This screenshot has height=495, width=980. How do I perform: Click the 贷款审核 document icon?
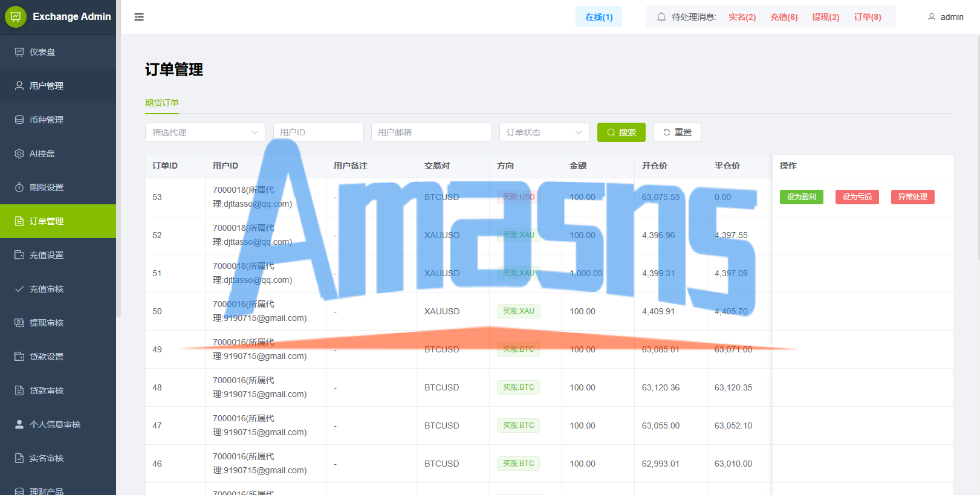19,390
